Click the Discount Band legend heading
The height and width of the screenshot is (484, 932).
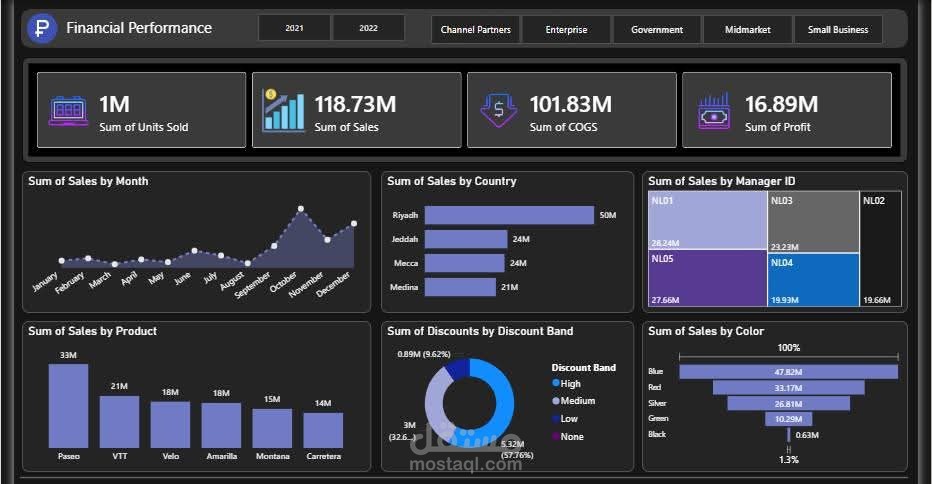tap(584, 367)
